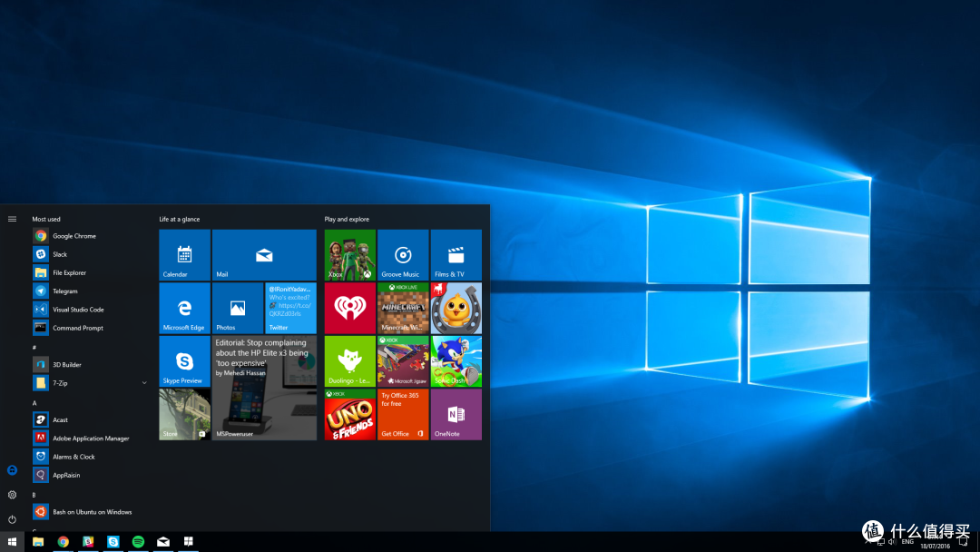The width and height of the screenshot is (980, 552).
Task: Expand the 7-Zip folder chevron
Action: coord(144,382)
